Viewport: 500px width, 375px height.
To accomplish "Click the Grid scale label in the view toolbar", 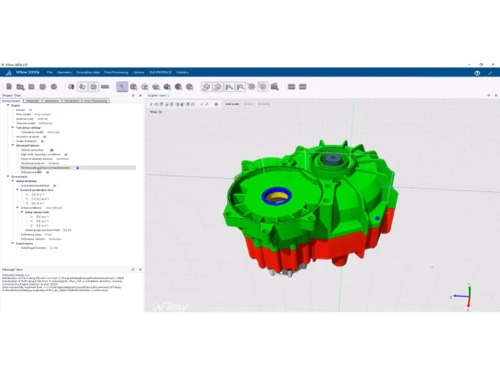I will click(x=232, y=104).
